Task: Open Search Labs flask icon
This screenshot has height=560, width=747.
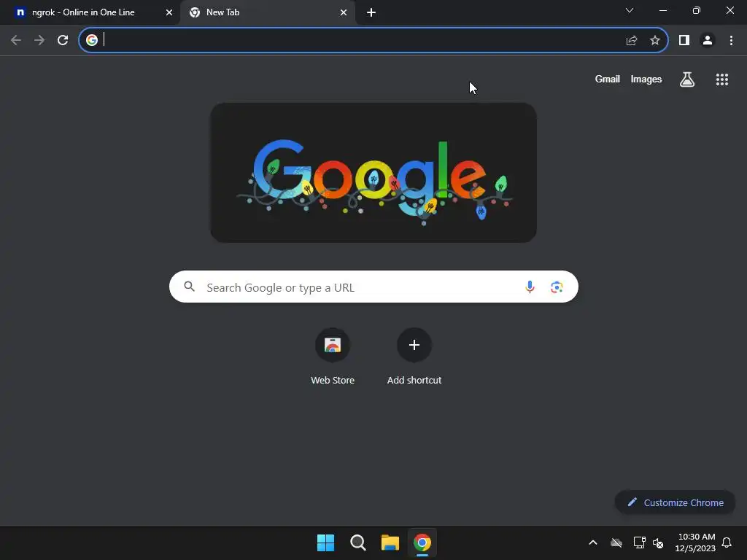Action: (687, 79)
